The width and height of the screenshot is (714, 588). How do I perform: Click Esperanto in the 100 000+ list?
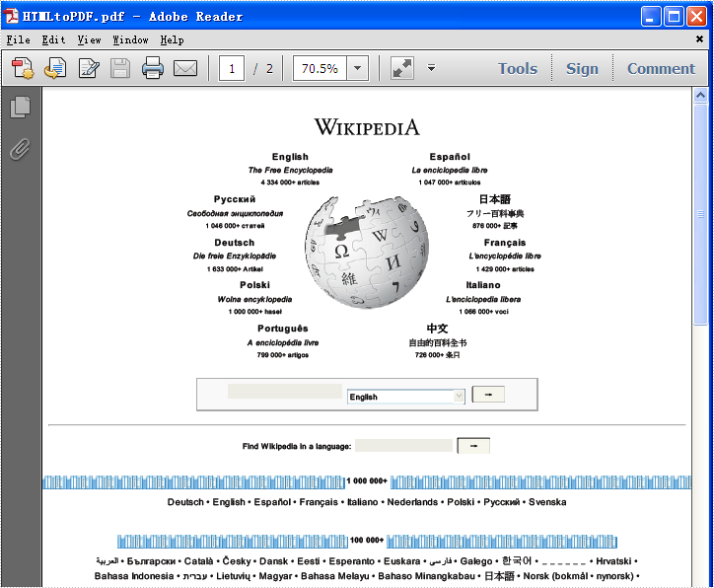click(351, 561)
